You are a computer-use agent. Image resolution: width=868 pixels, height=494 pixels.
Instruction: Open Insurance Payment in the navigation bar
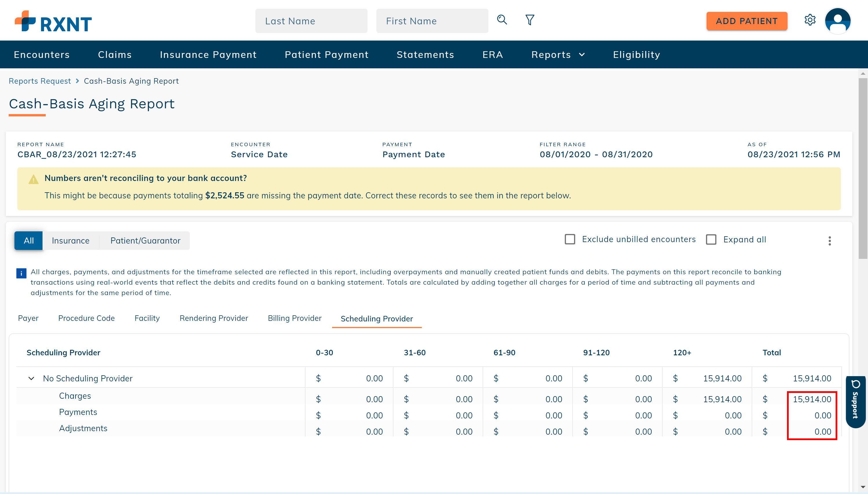(x=208, y=55)
